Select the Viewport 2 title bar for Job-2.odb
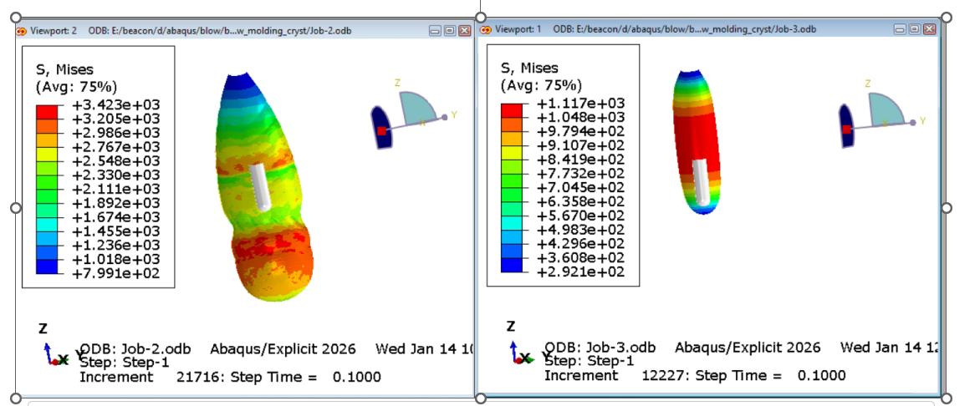Viewport: 980px width, 406px height. [x=244, y=31]
